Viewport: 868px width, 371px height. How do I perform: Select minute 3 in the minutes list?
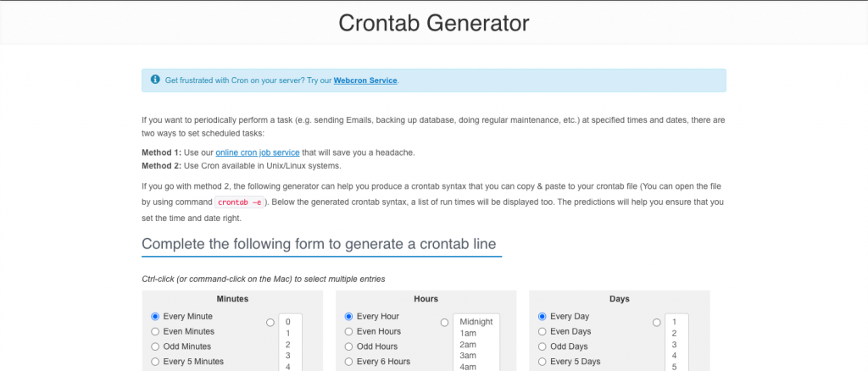coord(288,356)
